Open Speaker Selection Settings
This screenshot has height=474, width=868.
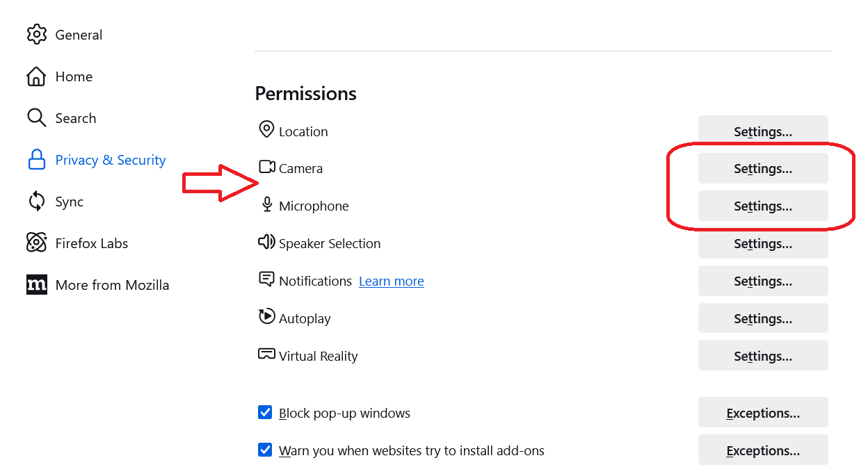coord(762,244)
